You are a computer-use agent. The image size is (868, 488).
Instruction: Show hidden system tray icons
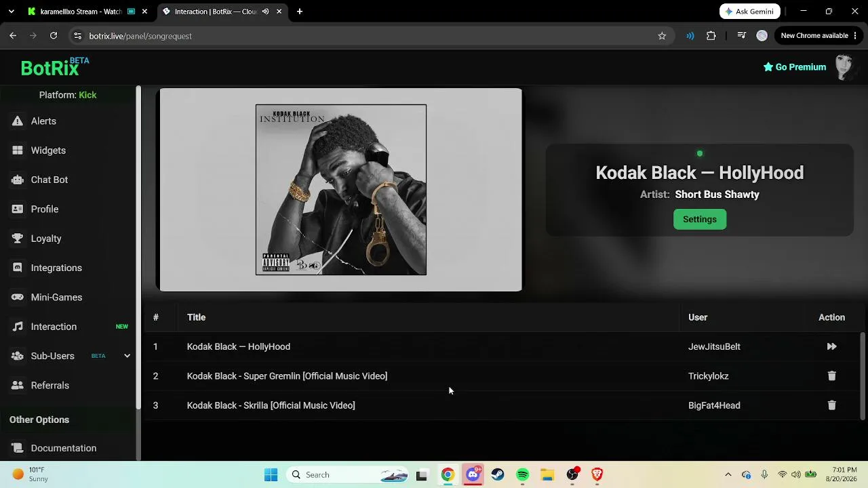coord(728,474)
